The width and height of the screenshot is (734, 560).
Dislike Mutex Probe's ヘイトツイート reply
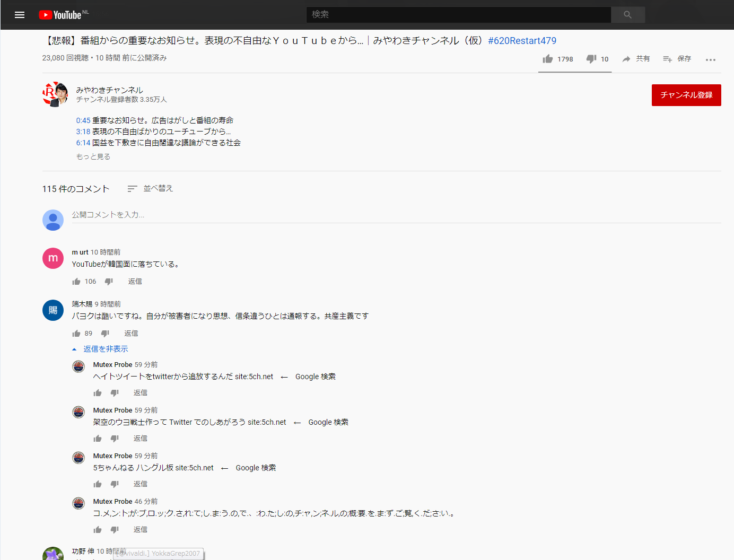pyautogui.click(x=115, y=393)
